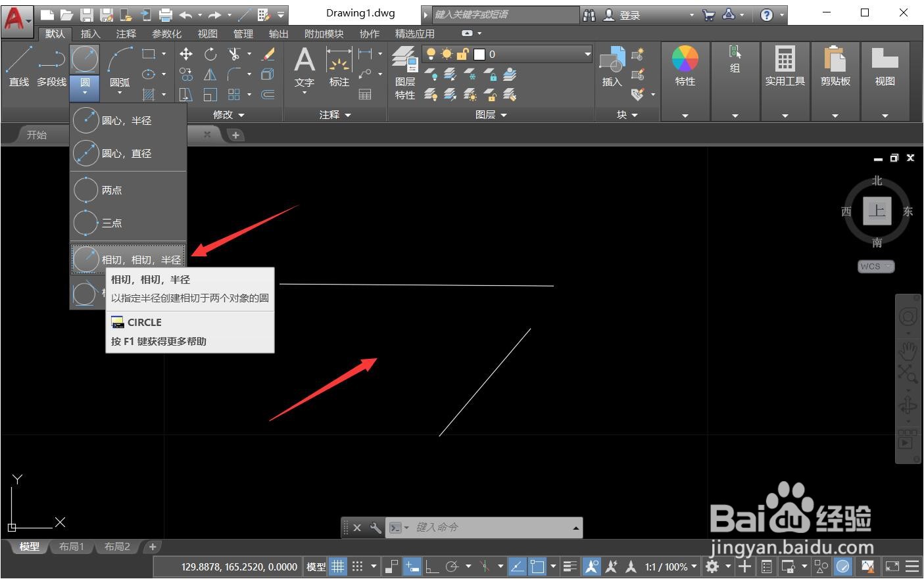Viewport: 924px width, 579px height.
Task: Select the Trim scissors tool
Action: tap(234, 54)
